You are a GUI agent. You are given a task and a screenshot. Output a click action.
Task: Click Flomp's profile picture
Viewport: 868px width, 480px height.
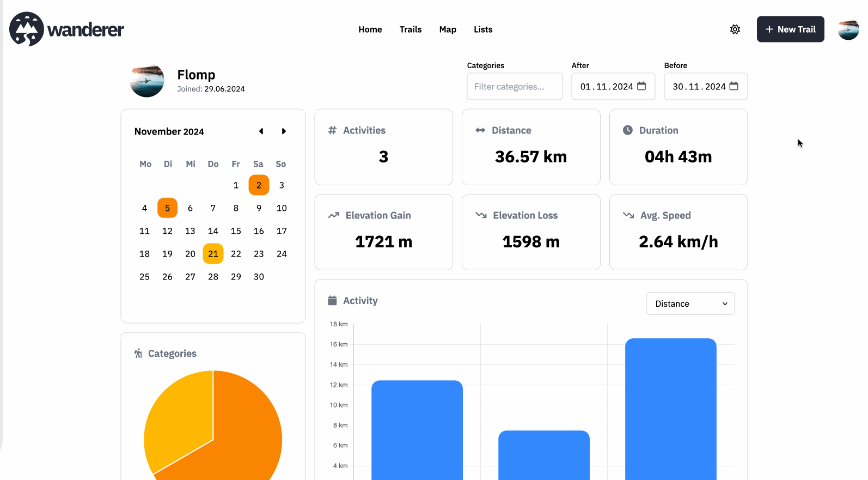click(147, 81)
